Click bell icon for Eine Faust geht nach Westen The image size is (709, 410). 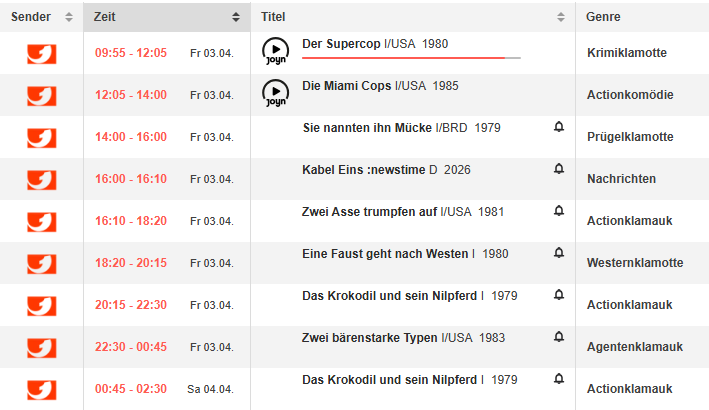pos(559,253)
